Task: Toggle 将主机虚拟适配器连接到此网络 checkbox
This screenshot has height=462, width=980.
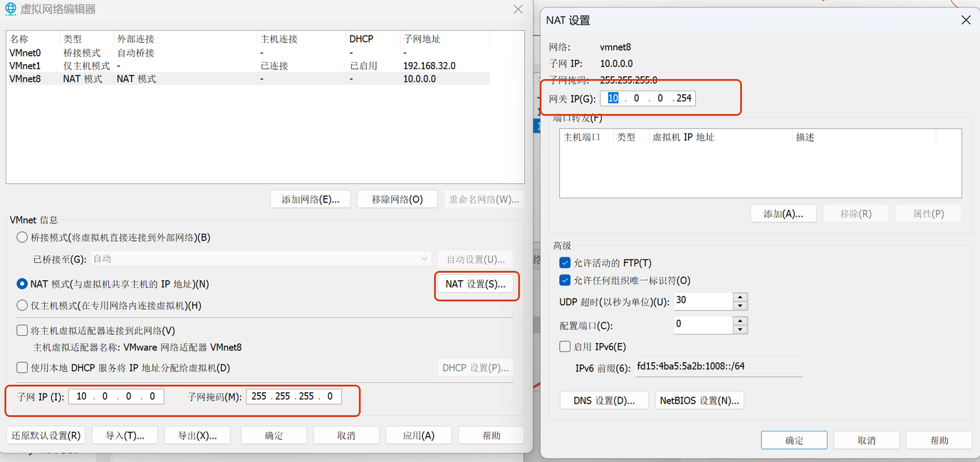Action: click(22, 331)
